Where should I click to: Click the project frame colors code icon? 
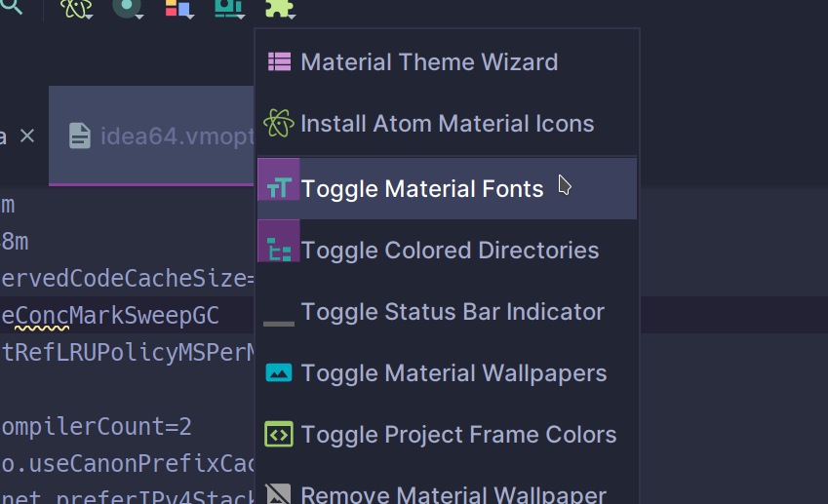coord(279,435)
